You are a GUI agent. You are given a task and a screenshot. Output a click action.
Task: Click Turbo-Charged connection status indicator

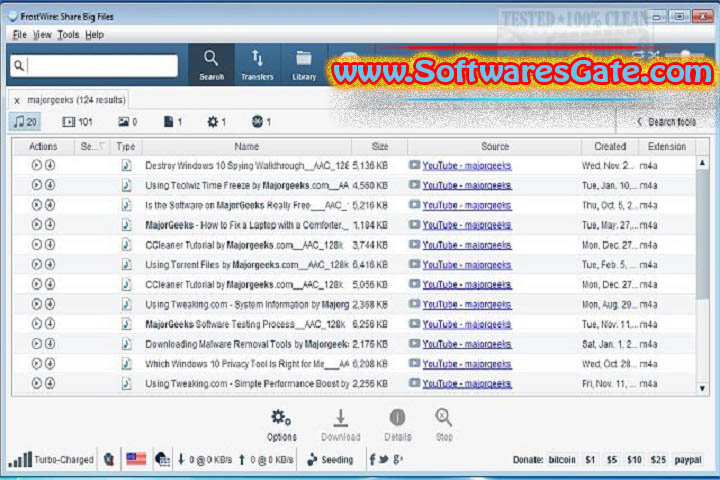click(x=51, y=459)
